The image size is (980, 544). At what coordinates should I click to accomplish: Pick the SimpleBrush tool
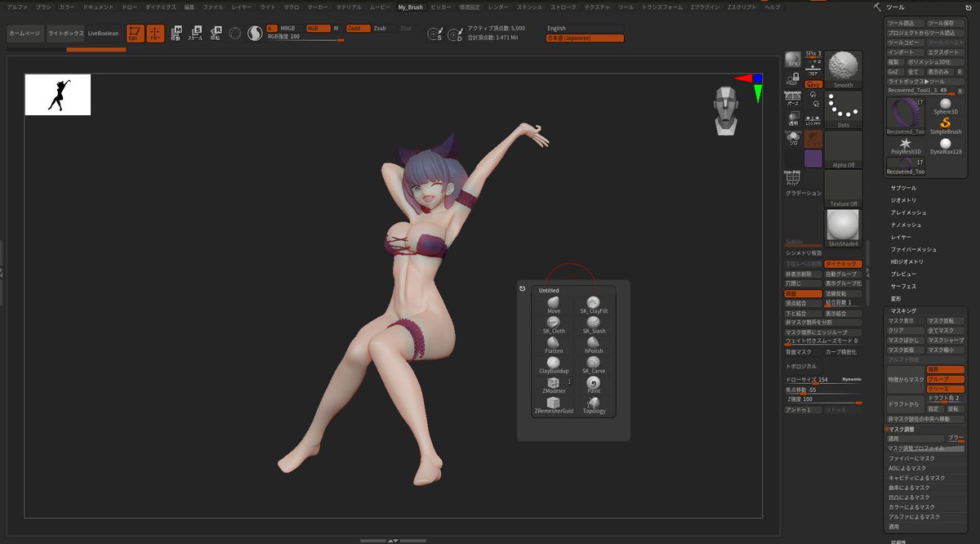click(x=946, y=126)
